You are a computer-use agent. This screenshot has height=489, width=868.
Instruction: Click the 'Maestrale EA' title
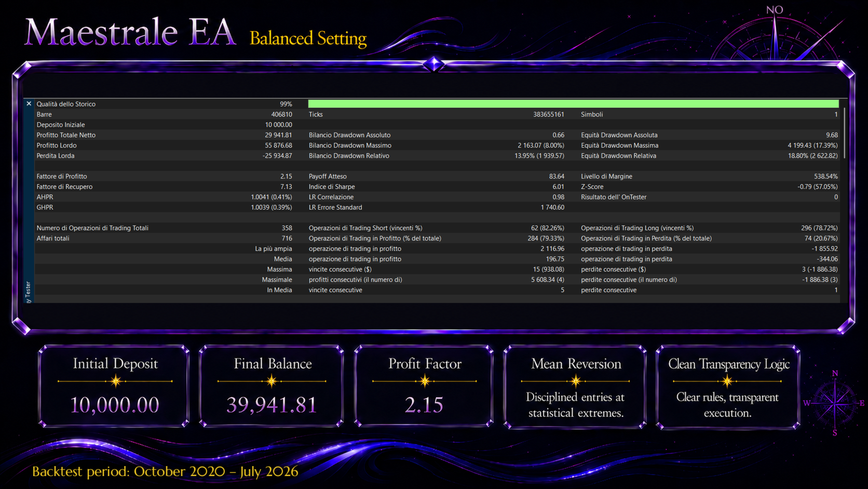coord(130,32)
